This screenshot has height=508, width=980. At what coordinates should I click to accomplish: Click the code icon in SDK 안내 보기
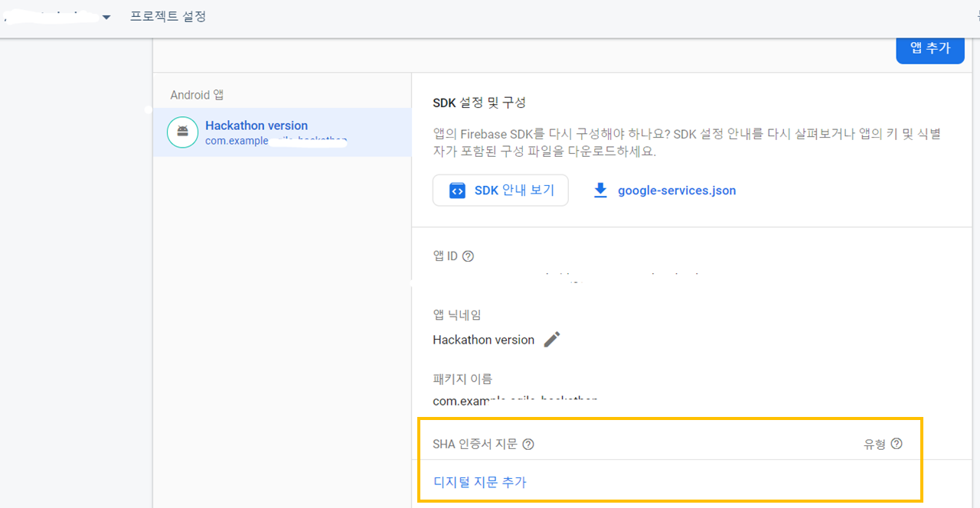click(457, 190)
